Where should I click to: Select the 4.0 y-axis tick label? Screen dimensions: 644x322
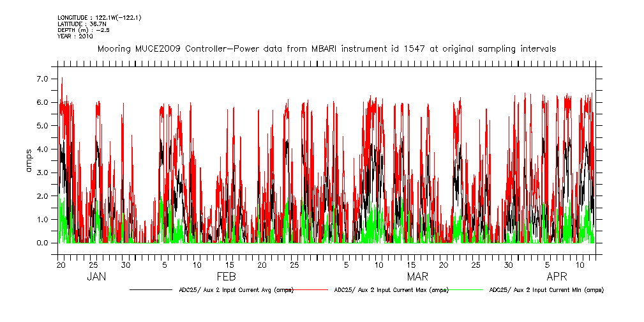click(42, 149)
